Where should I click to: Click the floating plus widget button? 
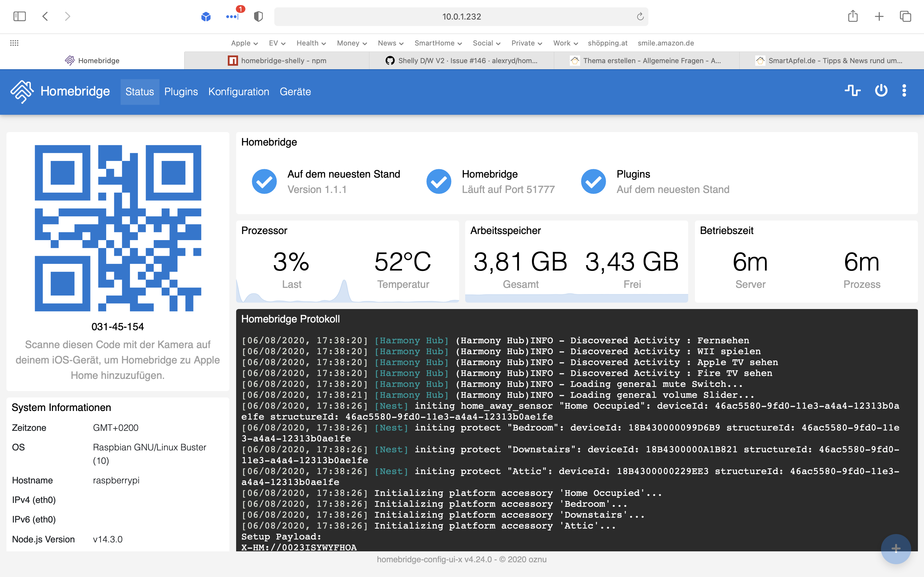click(x=895, y=549)
